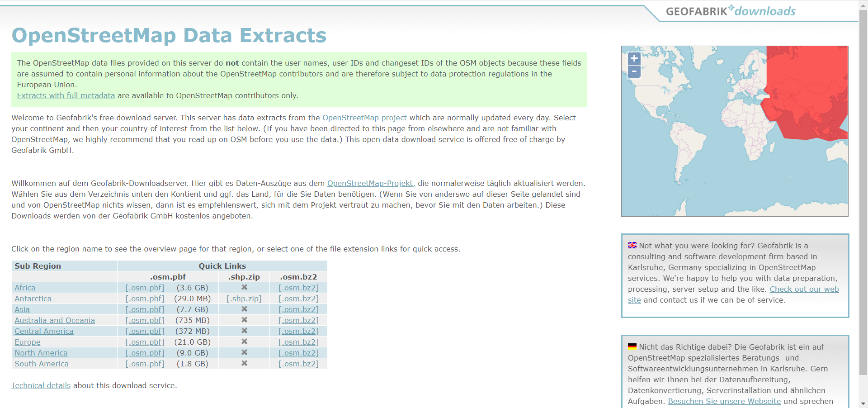Click the X mark in Europe shp.zip cell
Viewport: 868px width, 408px height.
(x=244, y=342)
